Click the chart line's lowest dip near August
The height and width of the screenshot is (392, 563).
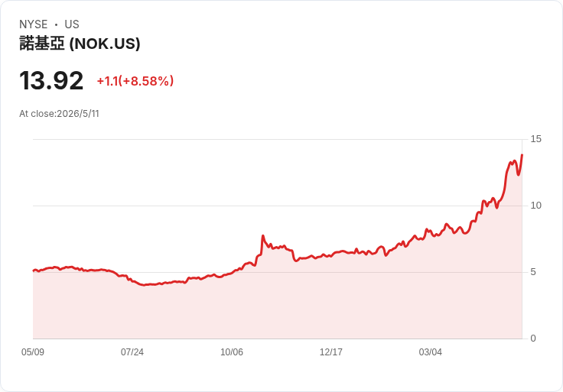click(145, 285)
